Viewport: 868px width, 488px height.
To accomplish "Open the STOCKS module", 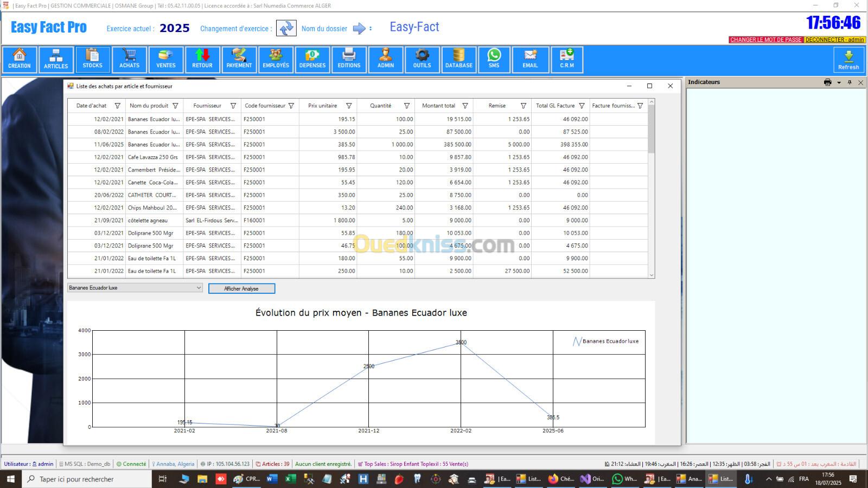I will click(x=93, y=59).
